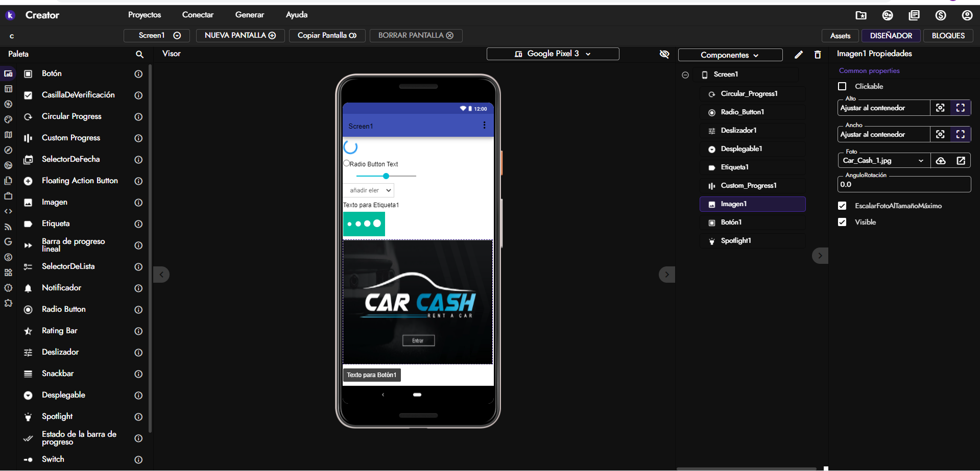This screenshot has width=980, height=471.
Task: Click the Copiar Pantalla button
Action: tap(327, 35)
